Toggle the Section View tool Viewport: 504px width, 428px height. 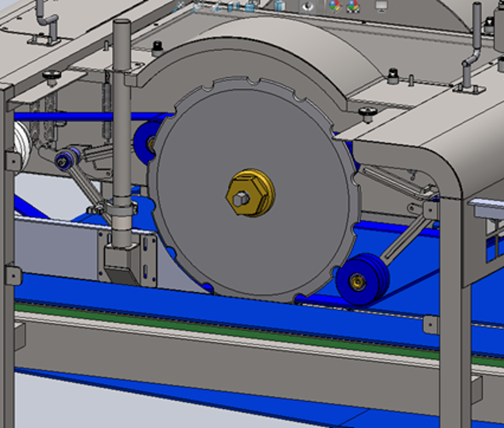[x=234, y=7]
